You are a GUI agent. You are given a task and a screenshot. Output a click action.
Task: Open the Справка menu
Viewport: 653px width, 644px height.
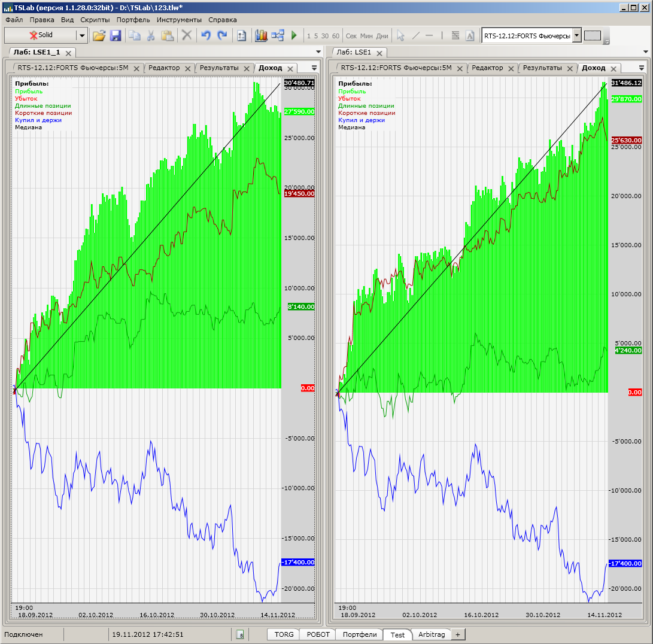tap(223, 20)
